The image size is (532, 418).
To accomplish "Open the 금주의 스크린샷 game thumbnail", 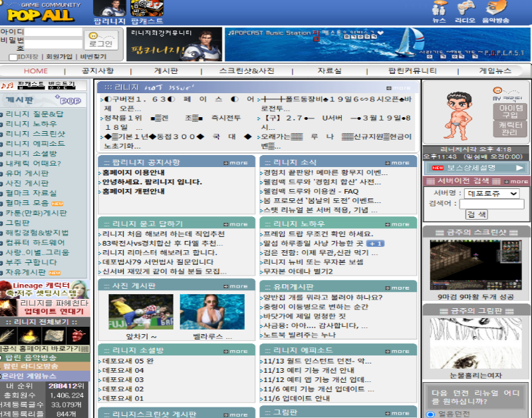I will pyautogui.click(x=475, y=265).
